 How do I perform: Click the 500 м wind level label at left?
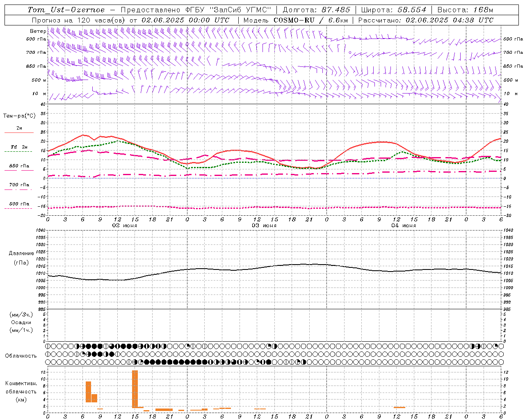[x=39, y=80]
